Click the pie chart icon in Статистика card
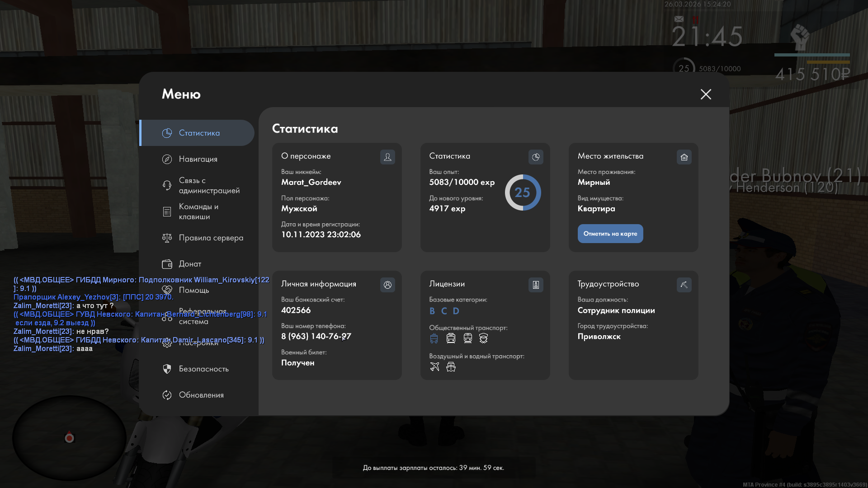This screenshot has height=488, width=868. tap(536, 157)
